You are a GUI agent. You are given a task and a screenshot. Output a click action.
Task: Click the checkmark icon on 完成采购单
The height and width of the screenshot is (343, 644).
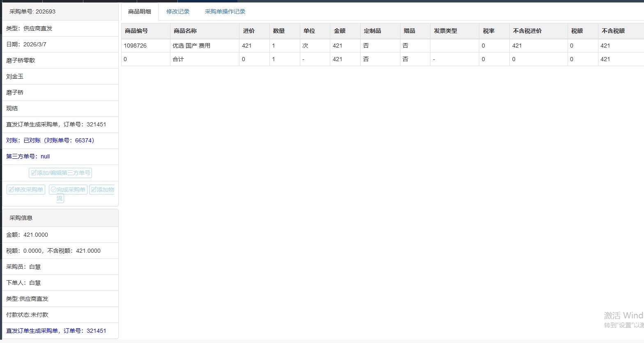[53, 190]
